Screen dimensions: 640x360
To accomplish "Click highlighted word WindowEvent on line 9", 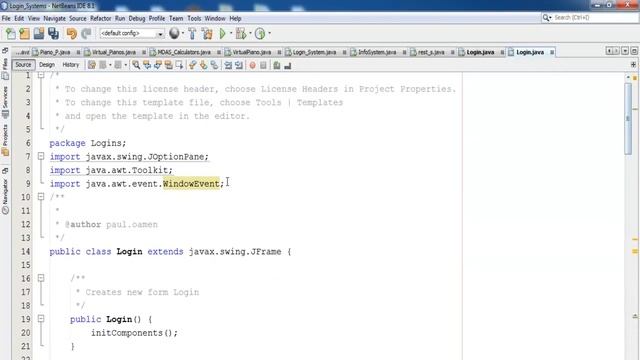I will 191,184.
